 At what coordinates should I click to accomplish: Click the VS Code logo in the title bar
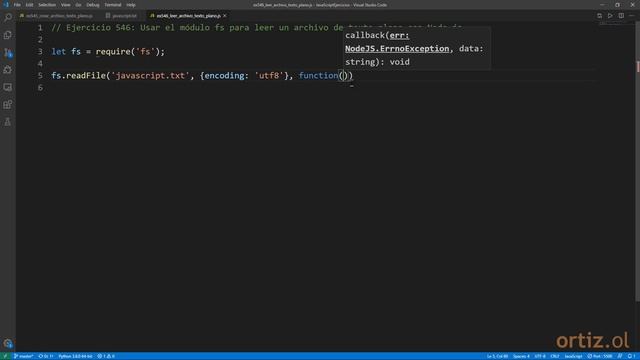point(6,5)
